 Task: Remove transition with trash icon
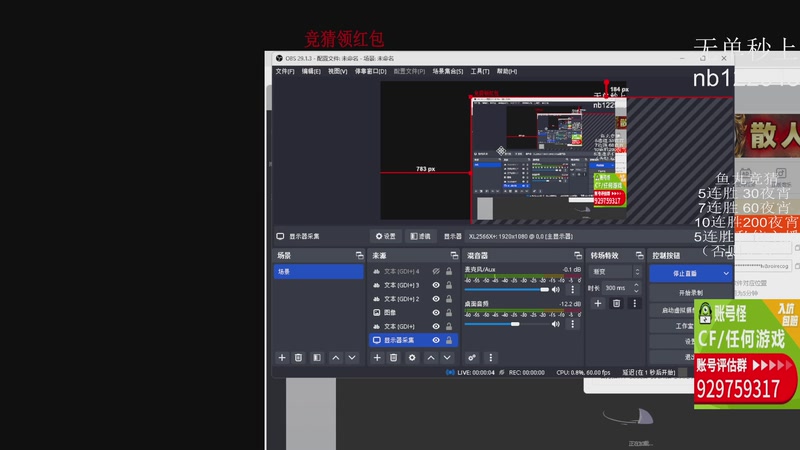(x=616, y=303)
